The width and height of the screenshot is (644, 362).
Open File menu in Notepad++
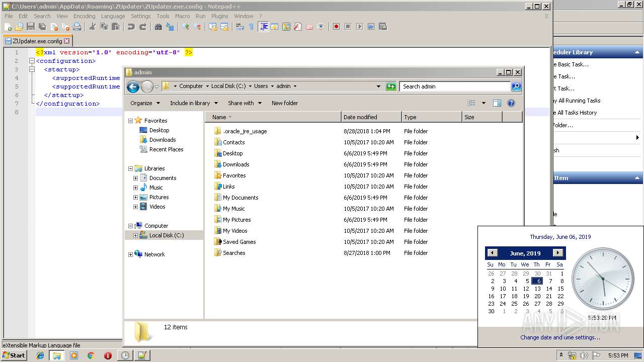coord(9,16)
